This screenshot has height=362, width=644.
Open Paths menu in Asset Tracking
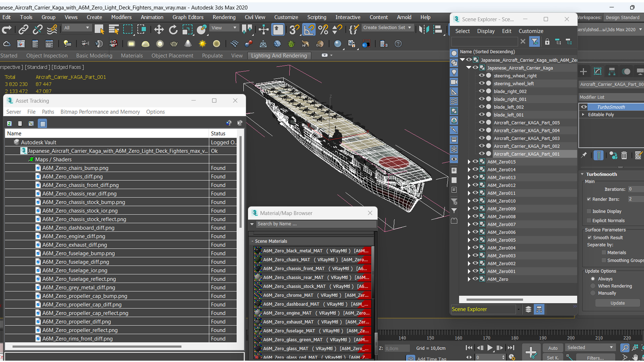pyautogui.click(x=48, y=112)
